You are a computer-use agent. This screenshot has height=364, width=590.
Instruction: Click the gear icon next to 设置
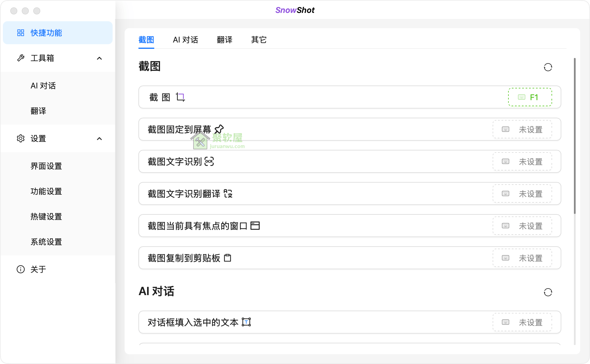pos(21,138)
